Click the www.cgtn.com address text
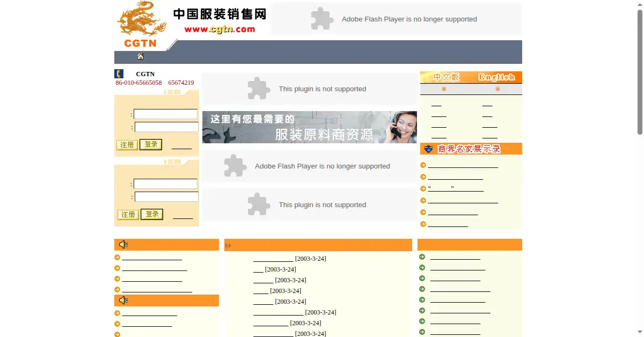 point(219,30)
